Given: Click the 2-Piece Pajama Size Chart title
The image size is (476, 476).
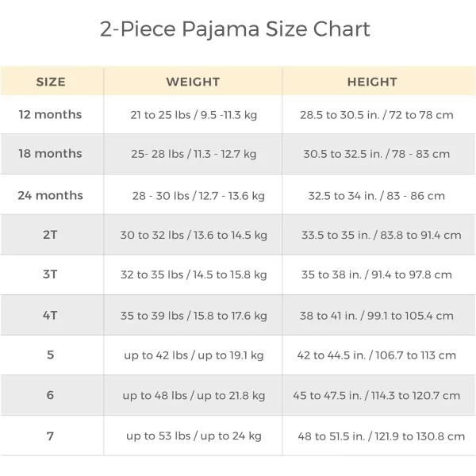Looking at the screenshot, I should [x=235, y=30].
